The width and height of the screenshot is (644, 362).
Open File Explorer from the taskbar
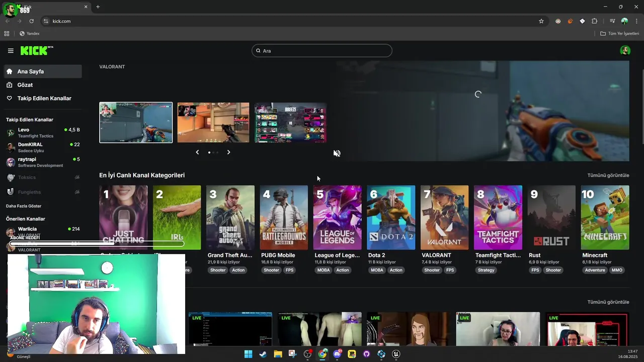pos(278,354)
